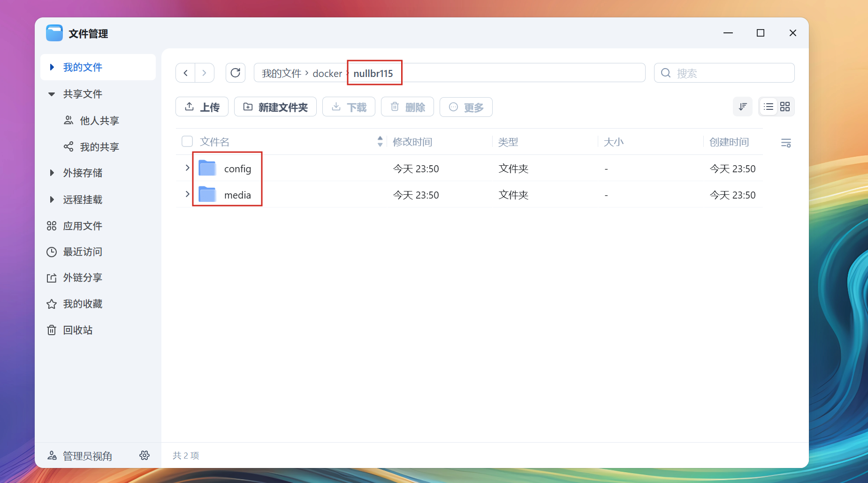Screen dimensions: 868x483
Task: Collapse the 共享文件 sidebar section
Action: [x=52, y=94]
